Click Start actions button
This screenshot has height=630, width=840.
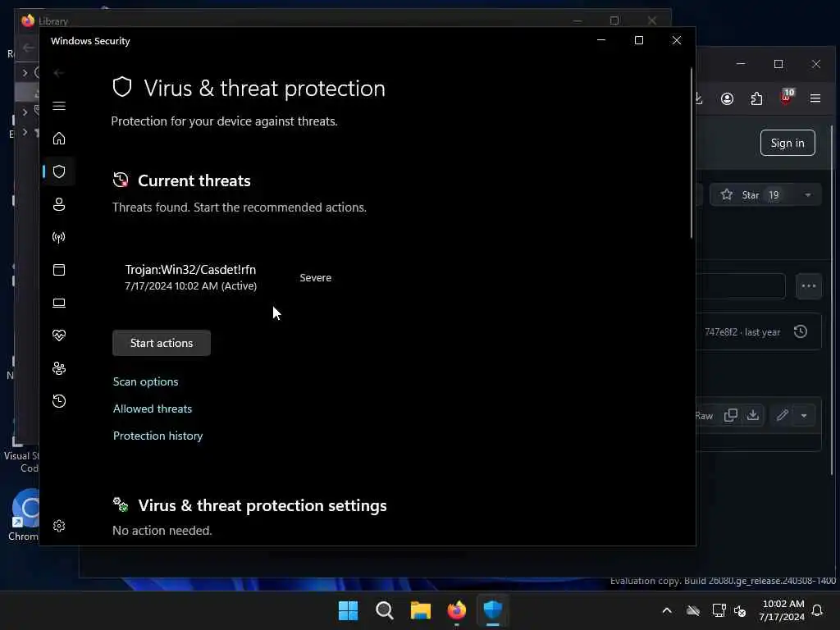point(162,343)
